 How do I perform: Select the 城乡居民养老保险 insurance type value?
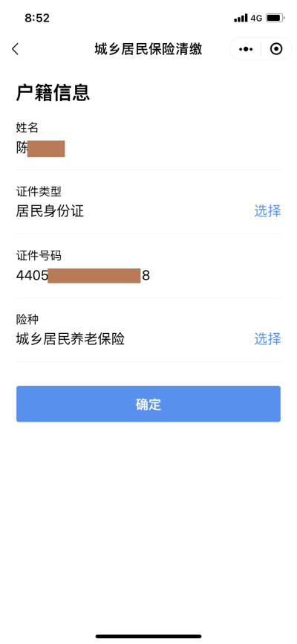(70, 339)
